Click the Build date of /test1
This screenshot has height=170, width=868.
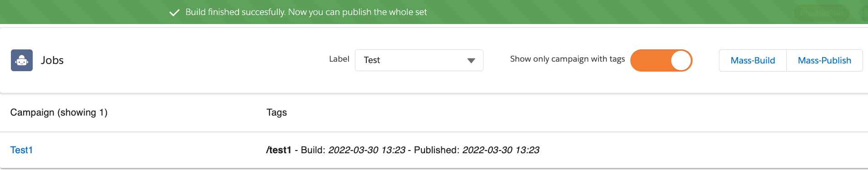click(367, 150)
